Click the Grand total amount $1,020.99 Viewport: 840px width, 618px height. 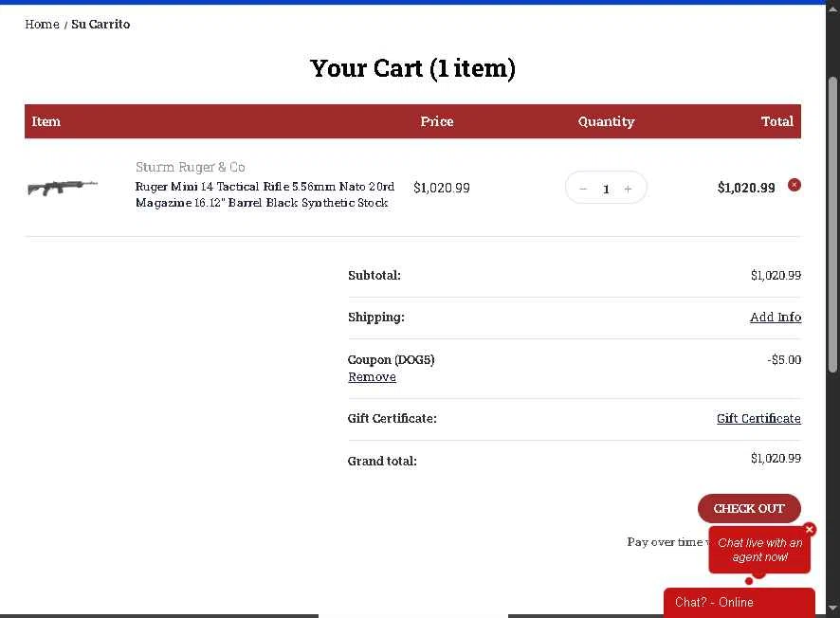tap(776, 458)
